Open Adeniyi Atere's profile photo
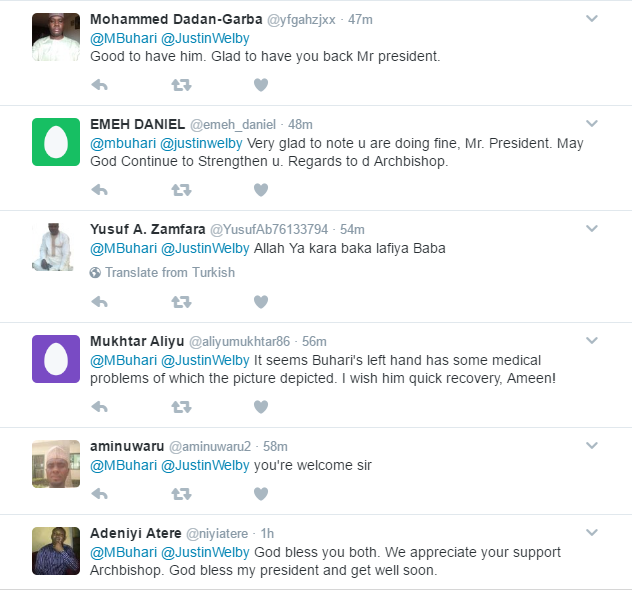 (x=56, y=551)
